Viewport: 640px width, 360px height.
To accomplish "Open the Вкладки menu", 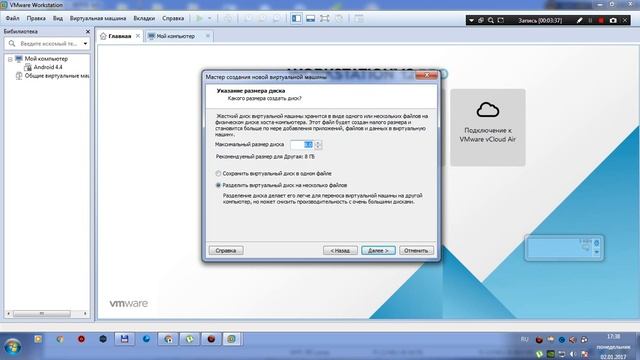I will 144,18.
